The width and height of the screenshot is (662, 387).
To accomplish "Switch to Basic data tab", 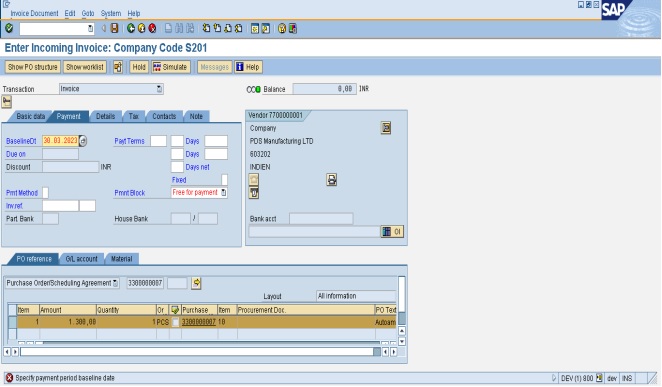I will click(x=30, y=116).
